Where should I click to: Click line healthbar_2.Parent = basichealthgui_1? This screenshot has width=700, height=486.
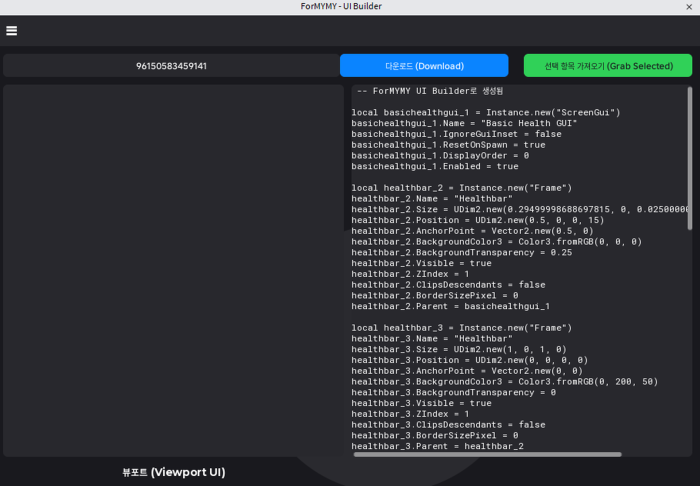[x=451, y=306]
